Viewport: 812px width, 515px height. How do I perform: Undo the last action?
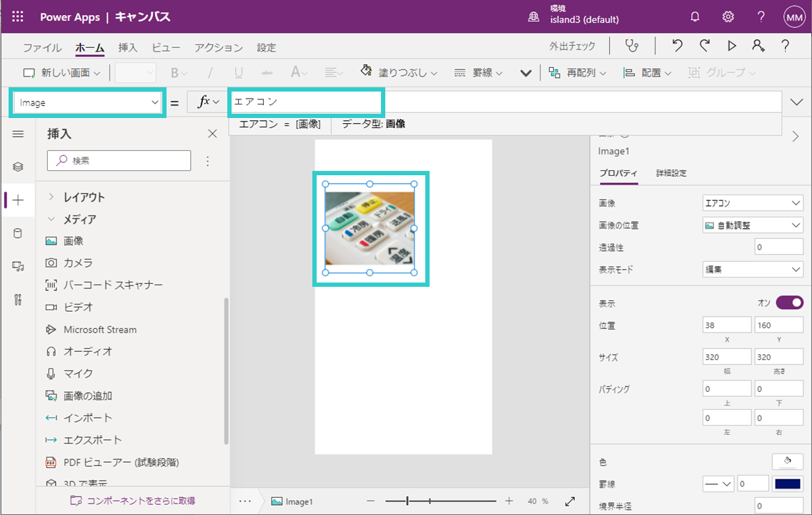(x=678, y=46)
